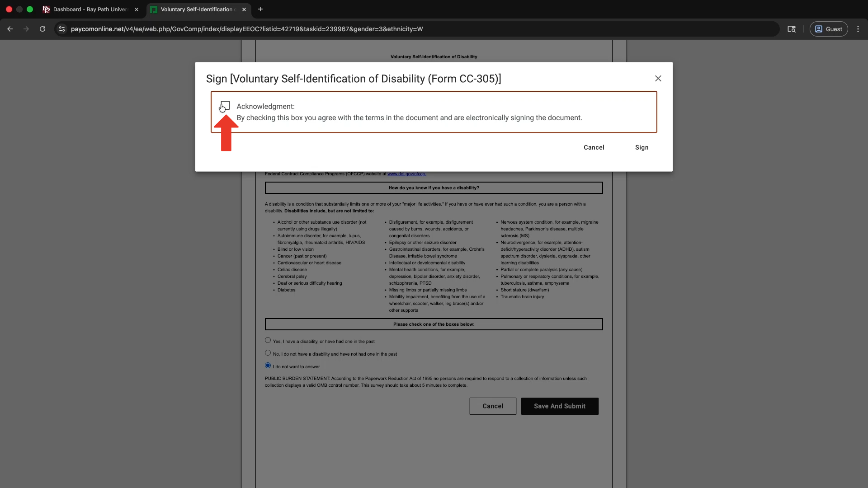Open the www.dol.gov/ofccp link

[x=406, y=174]
